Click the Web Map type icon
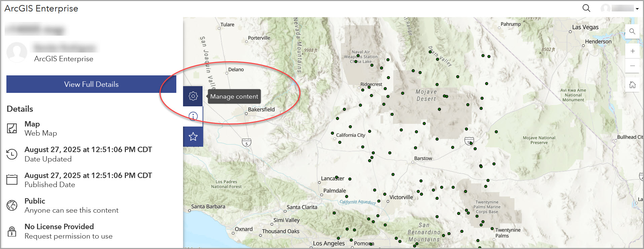This screenshot has height=249, width=644. (x=12, y=128)
